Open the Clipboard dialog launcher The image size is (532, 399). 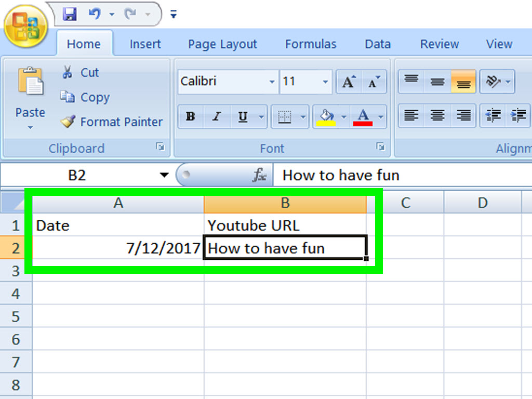pyautogui.click(x=160, y=147)
